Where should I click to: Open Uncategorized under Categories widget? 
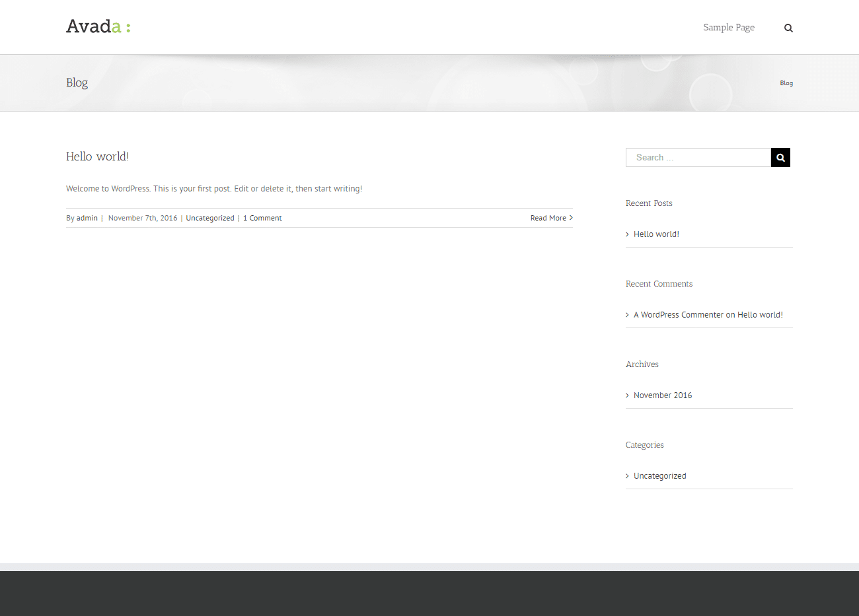pos(660,476)
